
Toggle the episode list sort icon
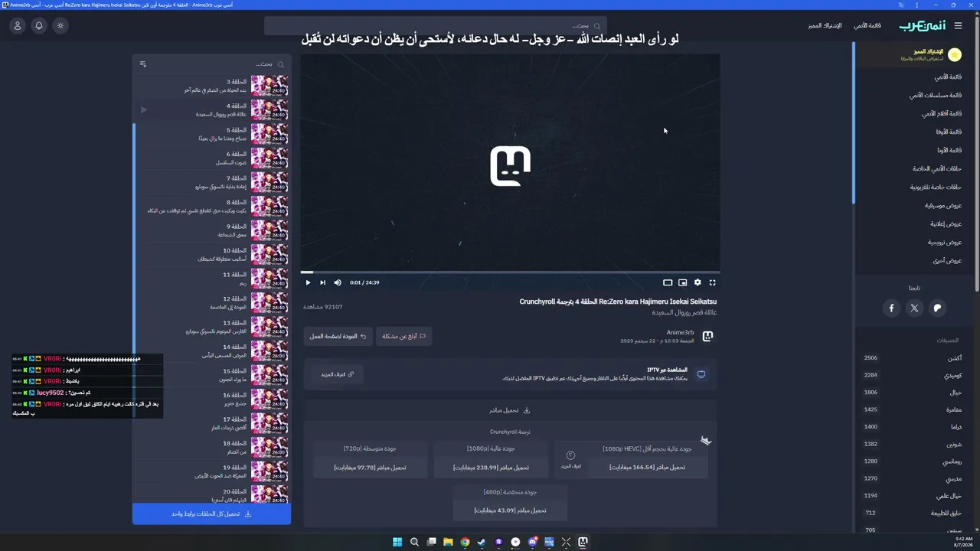(x=143, y=64)
